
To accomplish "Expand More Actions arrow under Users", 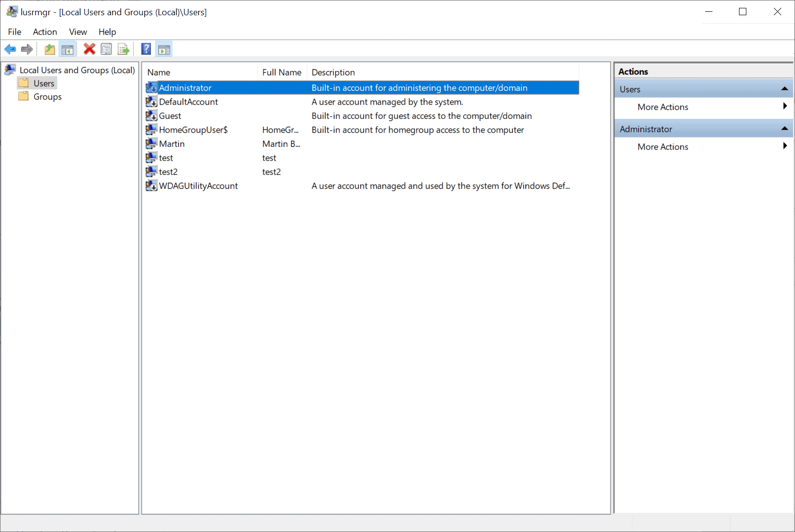I will 784,107.
